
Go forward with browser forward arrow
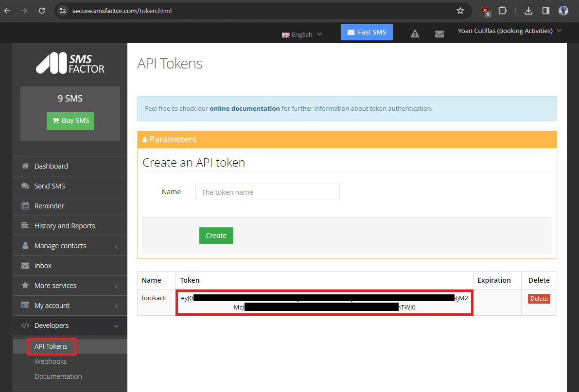click(24, 11)
